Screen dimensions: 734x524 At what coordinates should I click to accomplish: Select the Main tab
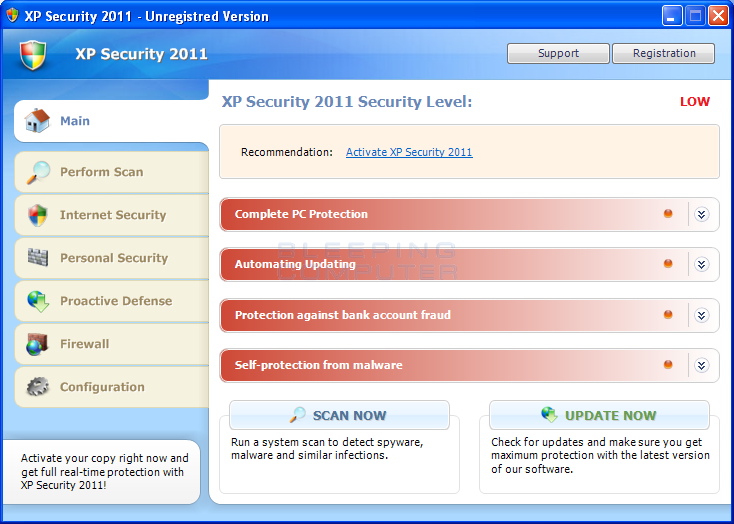[111, 121]
